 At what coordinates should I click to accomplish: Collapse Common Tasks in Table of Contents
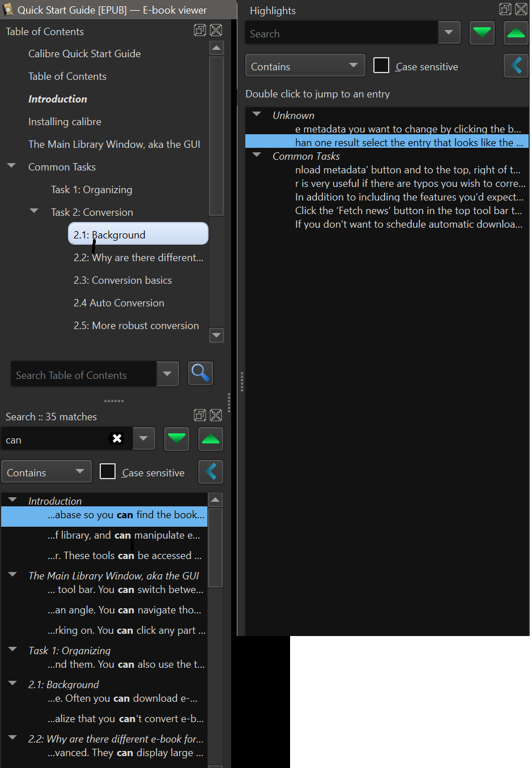[11, 167]
